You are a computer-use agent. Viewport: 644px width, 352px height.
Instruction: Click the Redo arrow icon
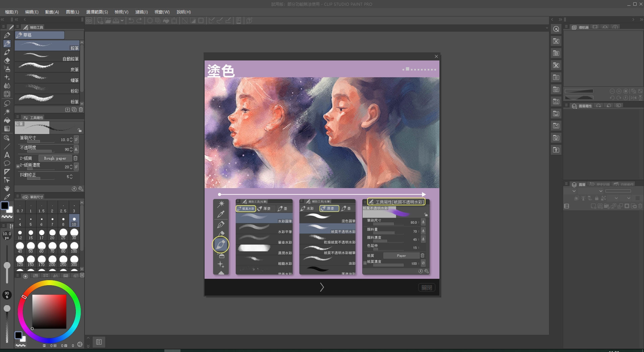139,20
